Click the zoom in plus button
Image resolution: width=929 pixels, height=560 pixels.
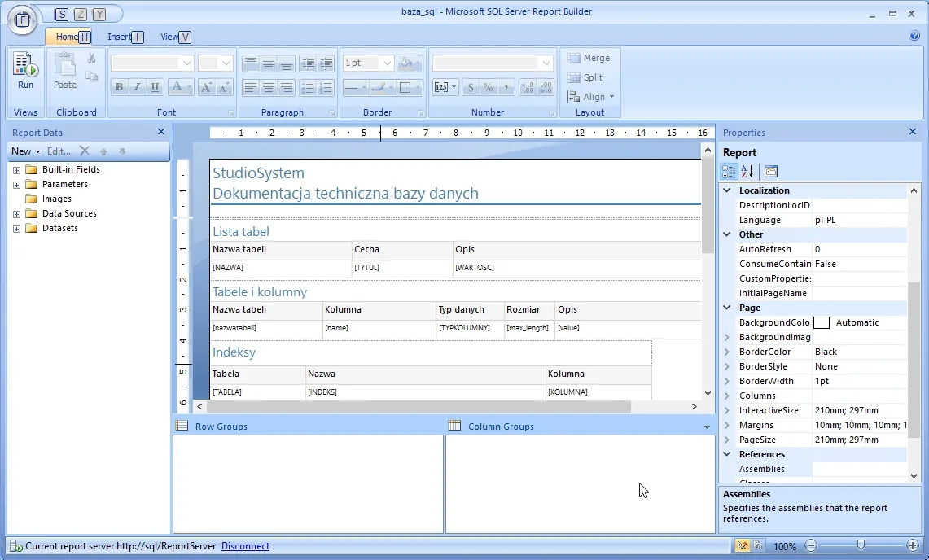coord(913,545)
